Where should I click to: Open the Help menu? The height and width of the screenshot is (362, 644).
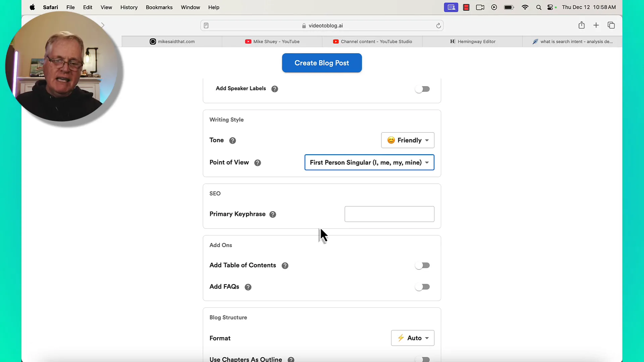pyautogui.click(x=214, y=7)
